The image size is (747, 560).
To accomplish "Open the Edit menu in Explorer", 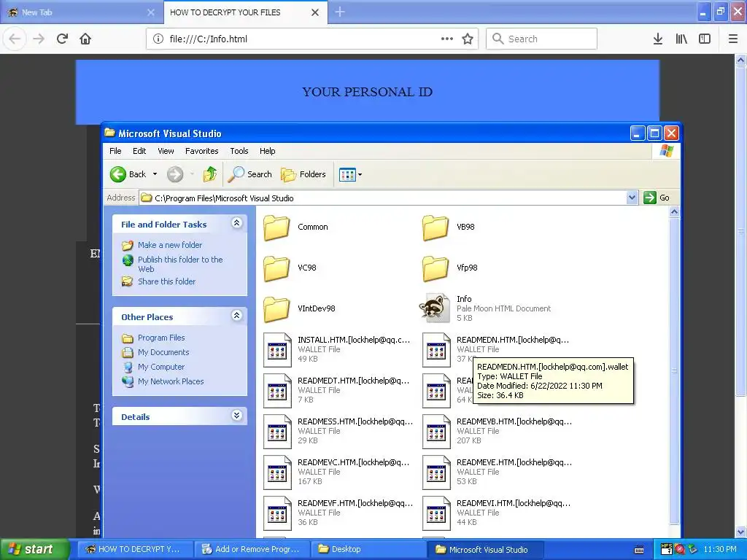I will [139, 151].
